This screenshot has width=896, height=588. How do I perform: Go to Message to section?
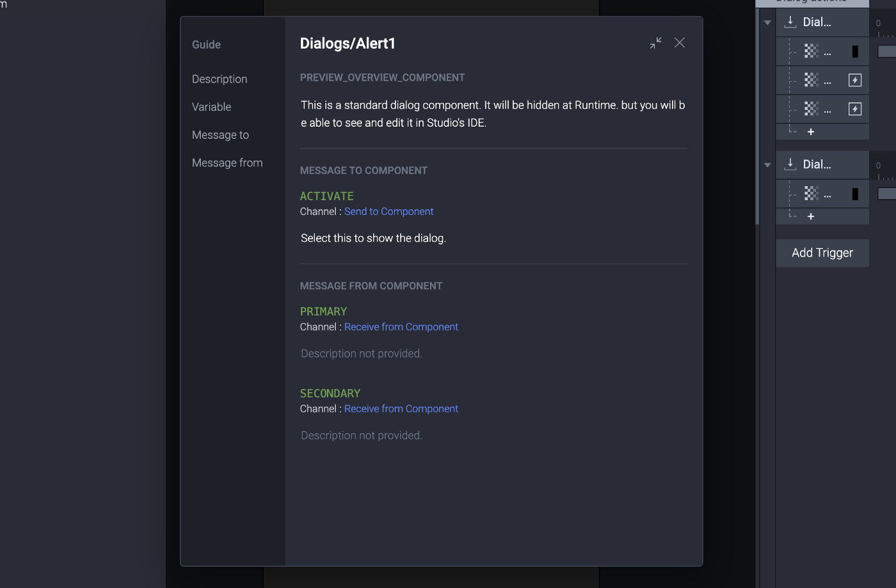pyautogui.click(x=221, y=135)
